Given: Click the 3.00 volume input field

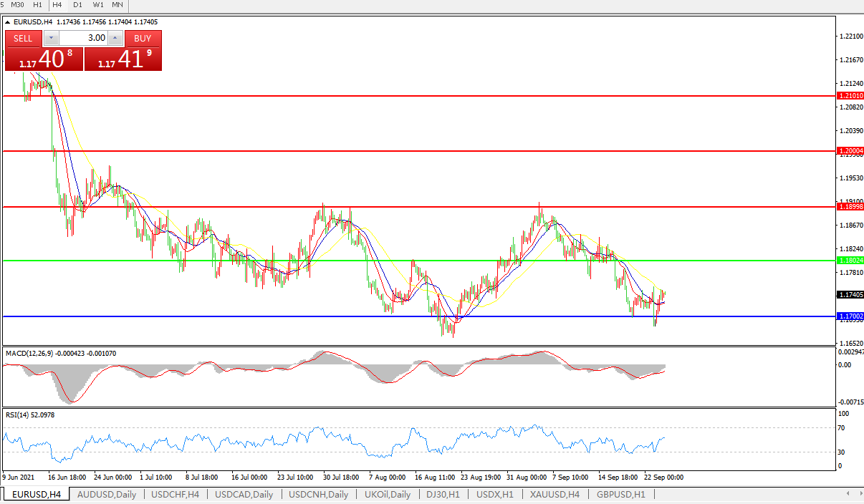Looking at the screenshot, I should [83, 39].
